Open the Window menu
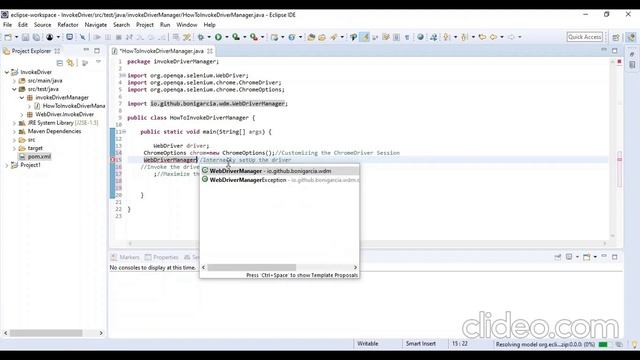 click(187, 25)
